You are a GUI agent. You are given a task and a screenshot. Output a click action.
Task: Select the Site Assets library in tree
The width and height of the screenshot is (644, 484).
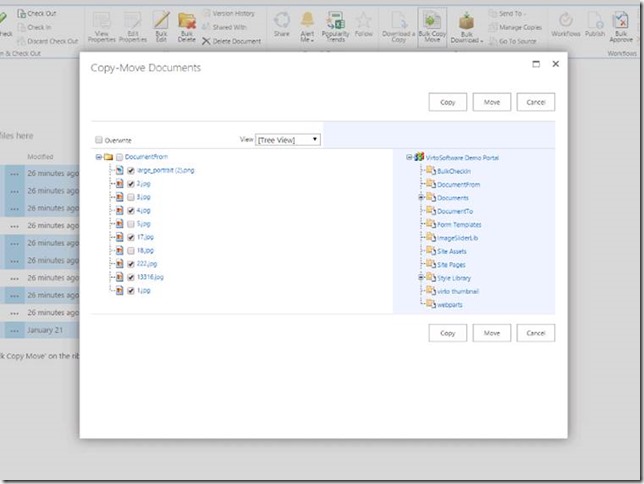click(451, 251)
